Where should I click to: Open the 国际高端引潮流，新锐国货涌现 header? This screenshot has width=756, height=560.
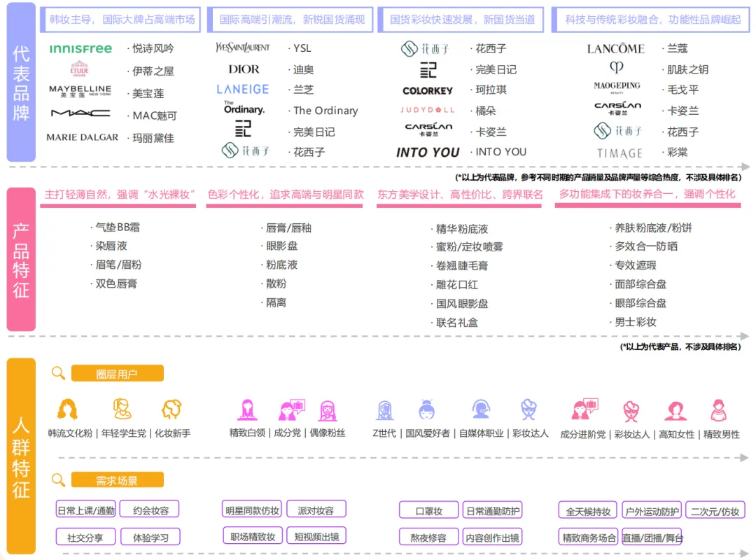click(290, 20)
